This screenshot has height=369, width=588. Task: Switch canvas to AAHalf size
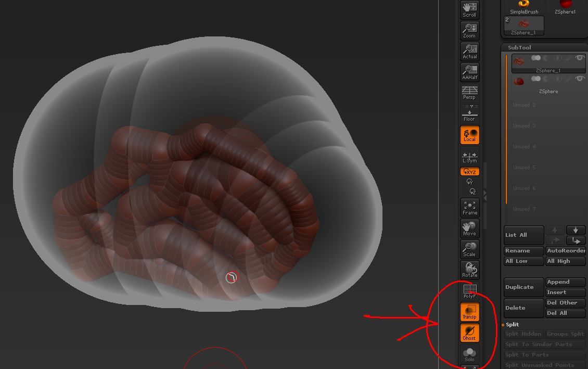click(x=469, y=72)
